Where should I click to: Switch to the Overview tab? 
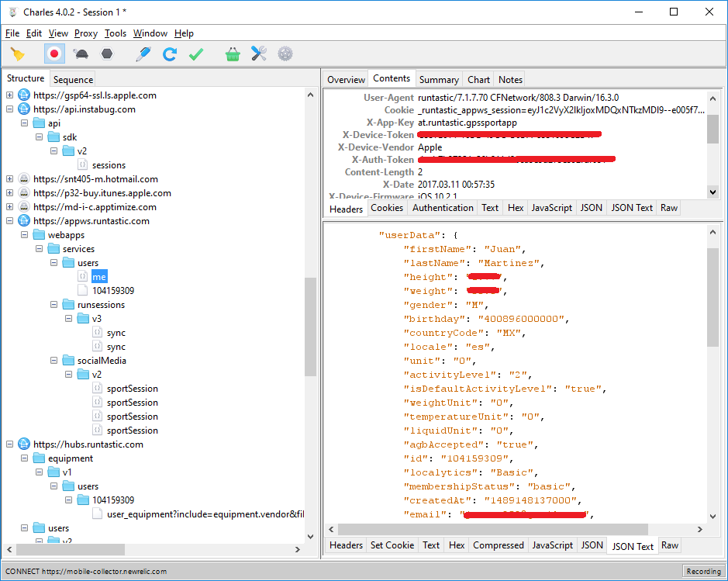[x=346, y=79]
